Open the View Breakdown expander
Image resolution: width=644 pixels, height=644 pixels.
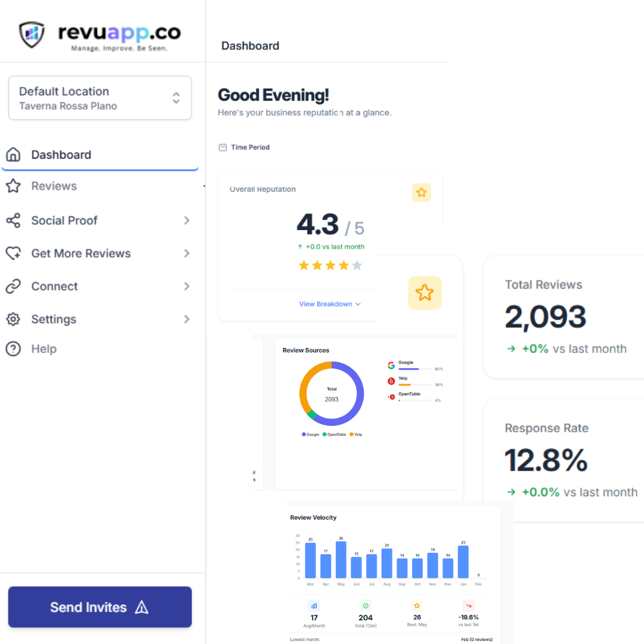tap(330, 304)
